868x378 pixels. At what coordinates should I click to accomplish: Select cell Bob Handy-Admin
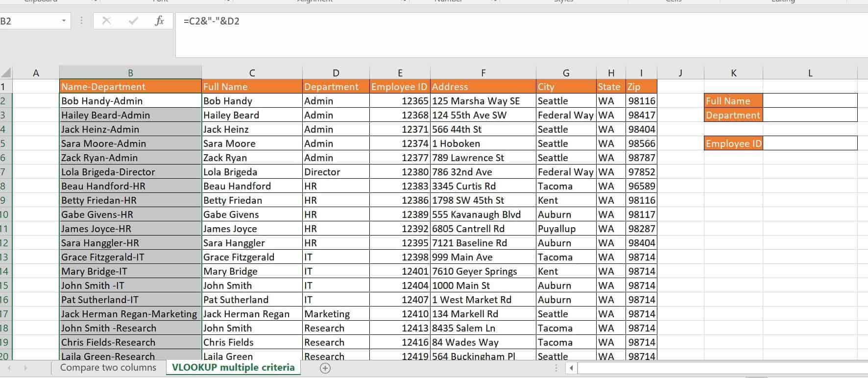coord(130,101)
